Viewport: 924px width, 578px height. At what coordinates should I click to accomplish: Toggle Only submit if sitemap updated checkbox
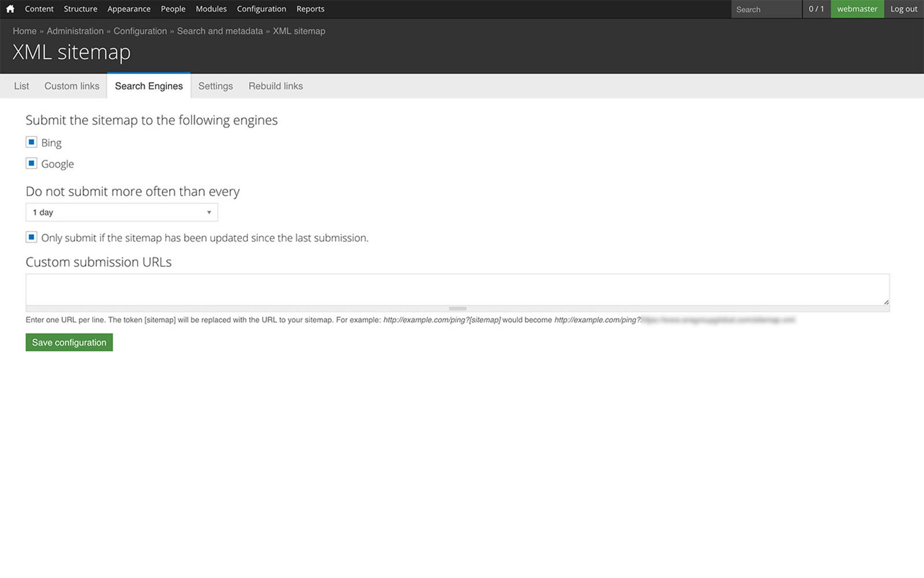(x=32, y=238)
